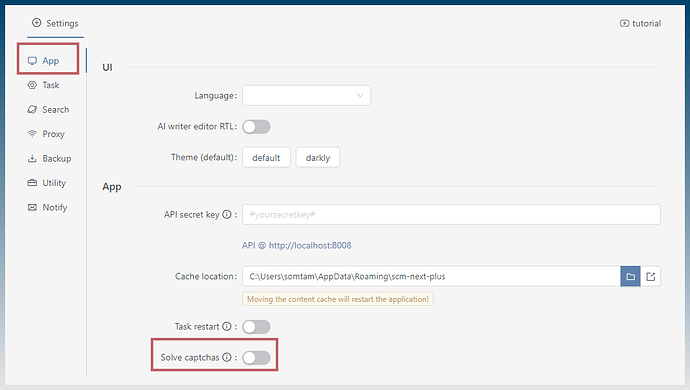Select the darkly theme button
Image resolution: width=690 pixels, height=390 pixels.
click(x=318, y=157)
